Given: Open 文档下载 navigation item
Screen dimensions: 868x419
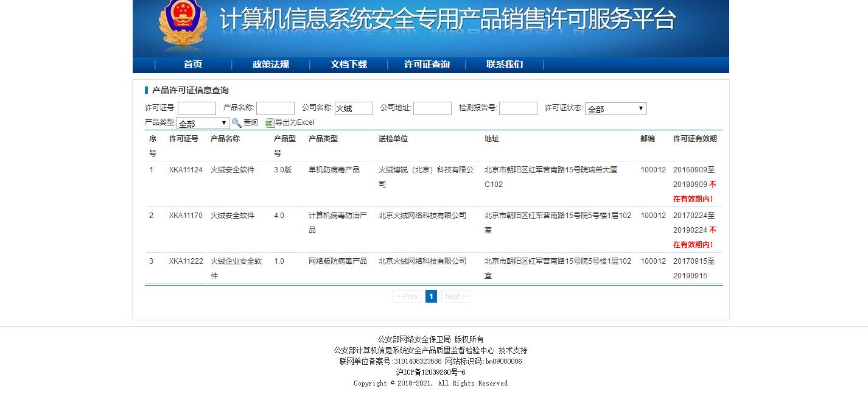Looking at the screenshot, I should click(x=349, y=65).
